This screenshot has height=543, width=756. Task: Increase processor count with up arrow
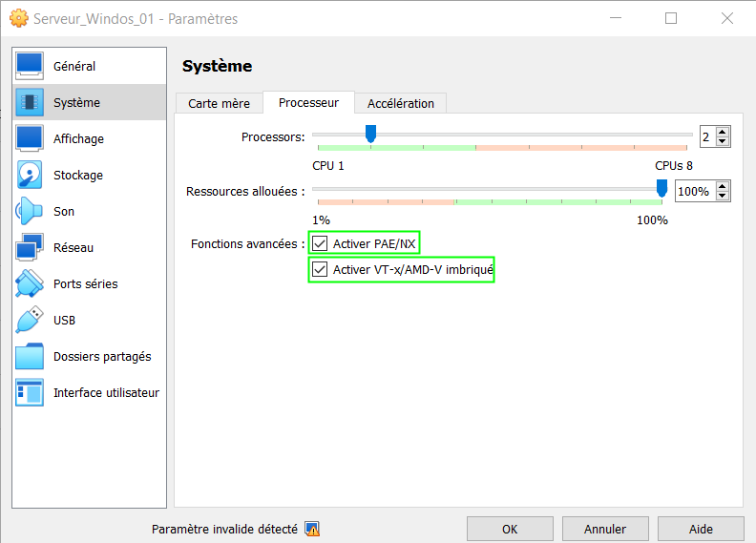[723, 133]
